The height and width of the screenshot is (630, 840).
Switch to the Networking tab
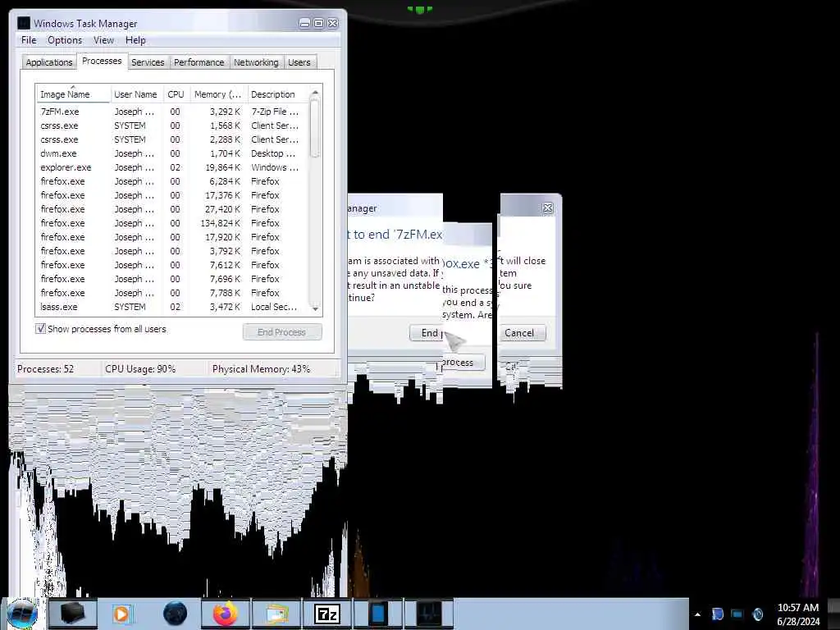(x=256, y=62)
